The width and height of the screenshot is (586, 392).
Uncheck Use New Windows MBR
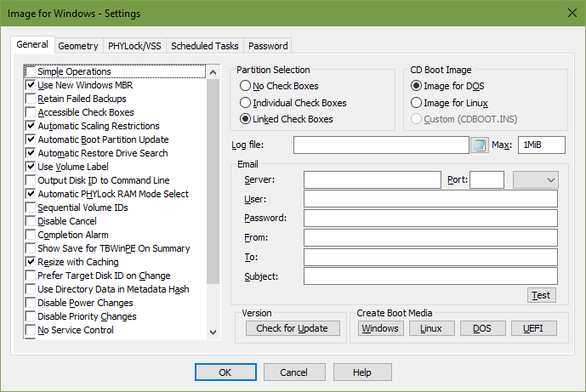pyautogui.click(x=31, y=85)
